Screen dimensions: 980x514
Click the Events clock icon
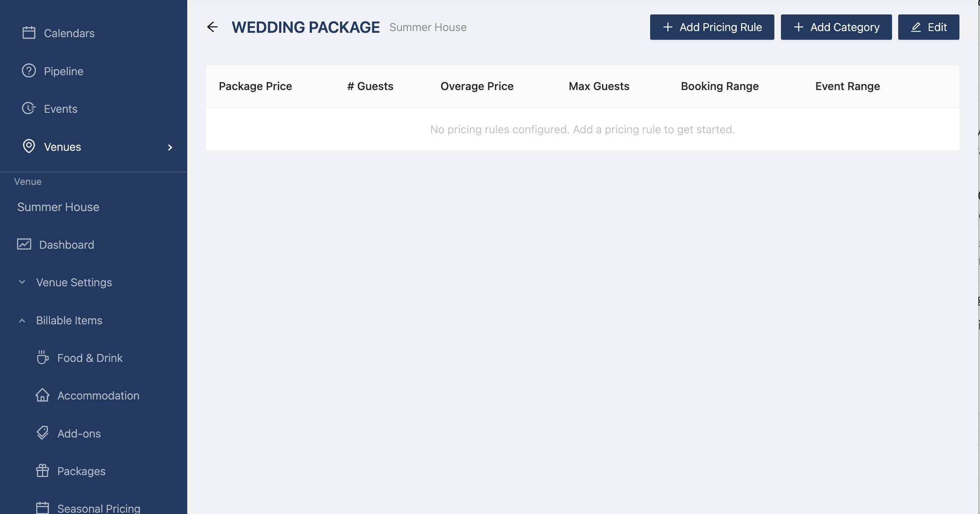29,108
